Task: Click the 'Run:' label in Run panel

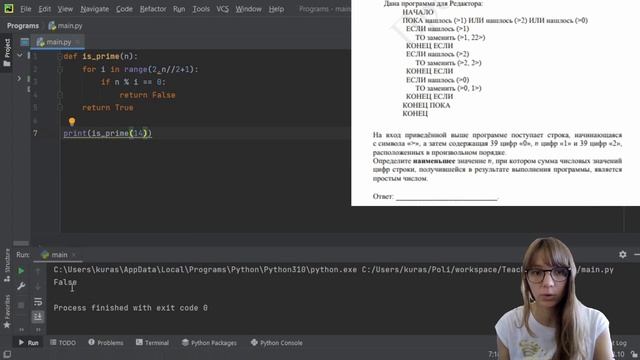Action: pyautogui.click(x=23, y=255)
